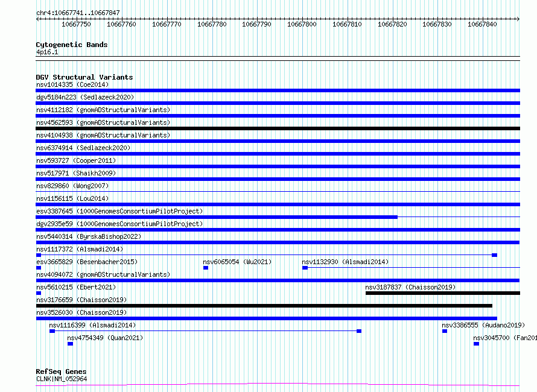Select variant nsv3045700 label
This screenshot has height=392, width=537.
[505, 338]
